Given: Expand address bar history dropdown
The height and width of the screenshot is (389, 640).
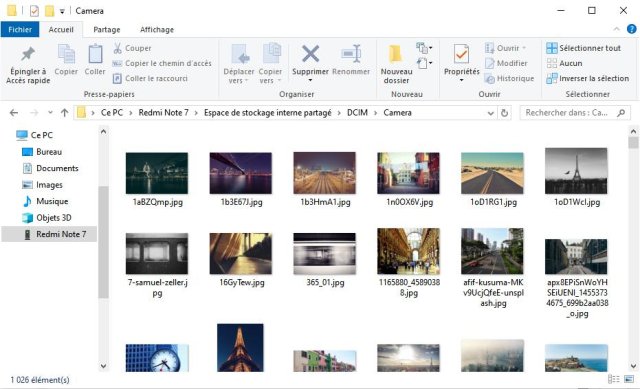Looking at the screenshot, I should [x=491, y=113].
